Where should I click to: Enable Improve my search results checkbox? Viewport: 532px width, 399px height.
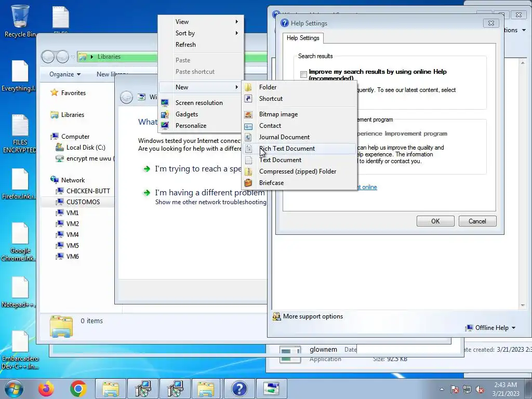303,74
